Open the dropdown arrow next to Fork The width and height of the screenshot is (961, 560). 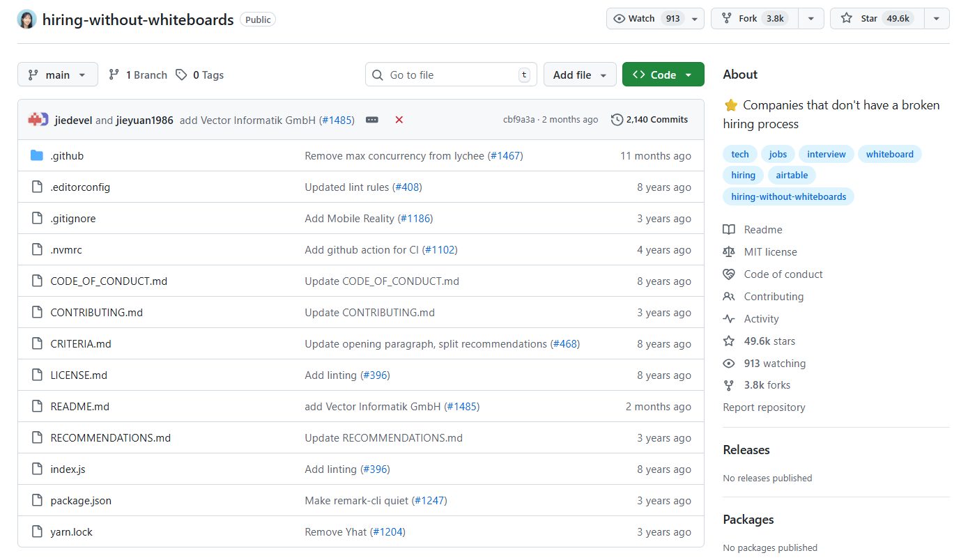tap(810, 19)
